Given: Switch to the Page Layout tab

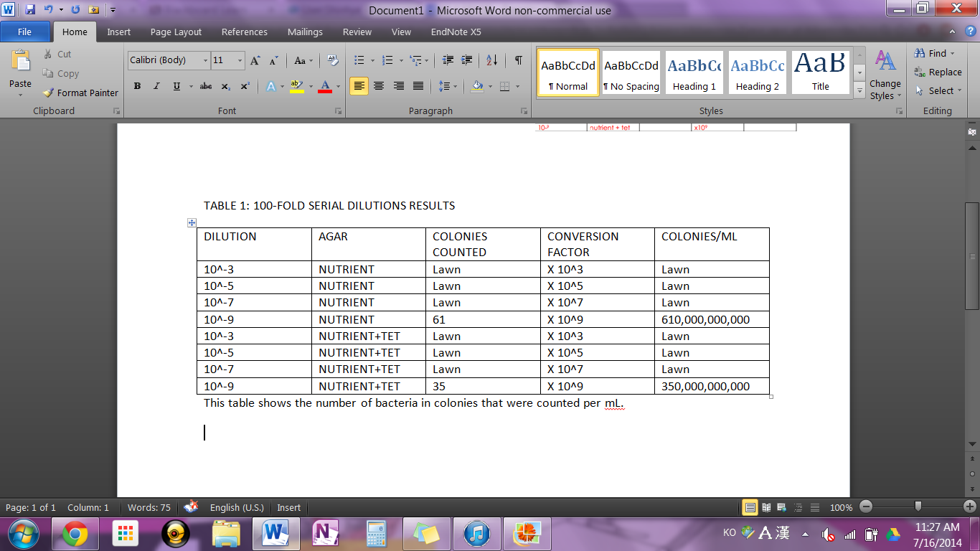Looking at the screenshot, I should coord(176,32).
